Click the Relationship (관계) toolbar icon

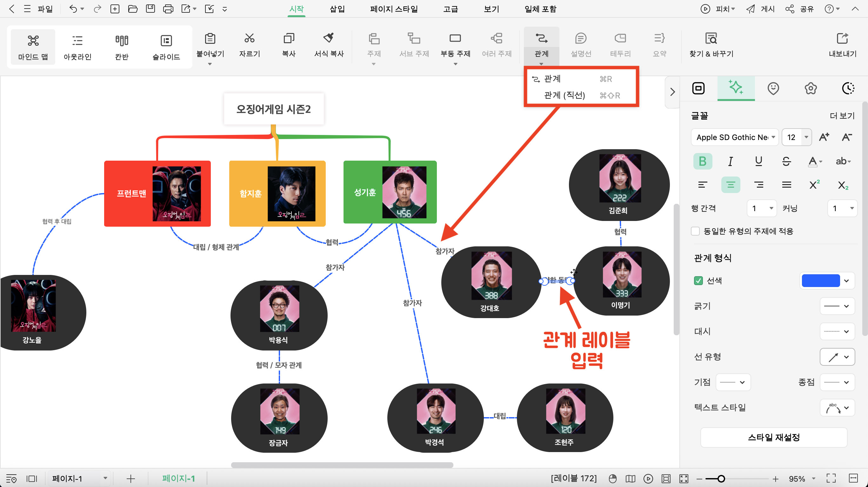(x=542, y=38)
